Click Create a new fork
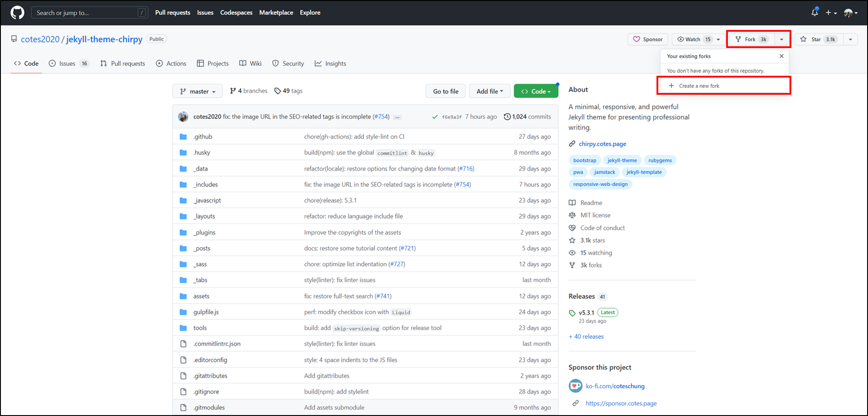The image size is (868, 416). 696,85
